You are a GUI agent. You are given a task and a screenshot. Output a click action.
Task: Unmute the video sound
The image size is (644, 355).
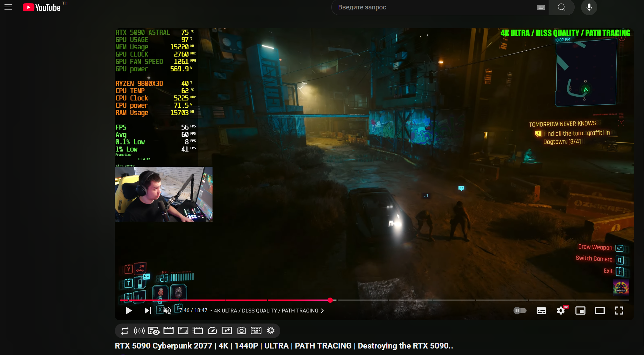(167, 311)
